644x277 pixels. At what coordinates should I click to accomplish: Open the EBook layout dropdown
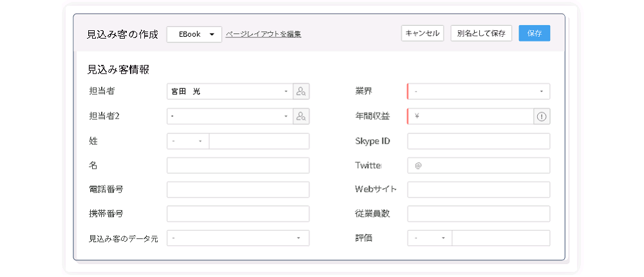pyautogui.click(x=194, y=34)
